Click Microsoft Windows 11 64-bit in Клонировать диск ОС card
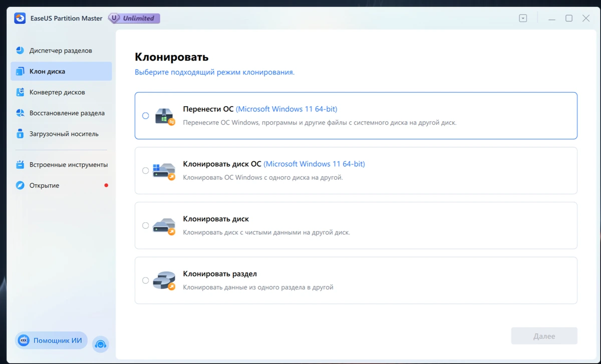This screenshot has height=364, width=601. coord(314,164)
